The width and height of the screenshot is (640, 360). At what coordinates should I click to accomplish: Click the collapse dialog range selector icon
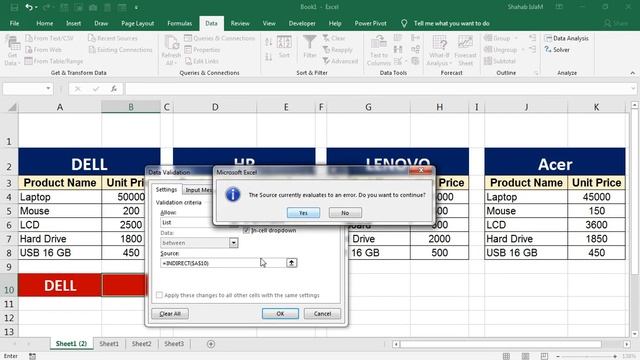(x=291, y=263)
